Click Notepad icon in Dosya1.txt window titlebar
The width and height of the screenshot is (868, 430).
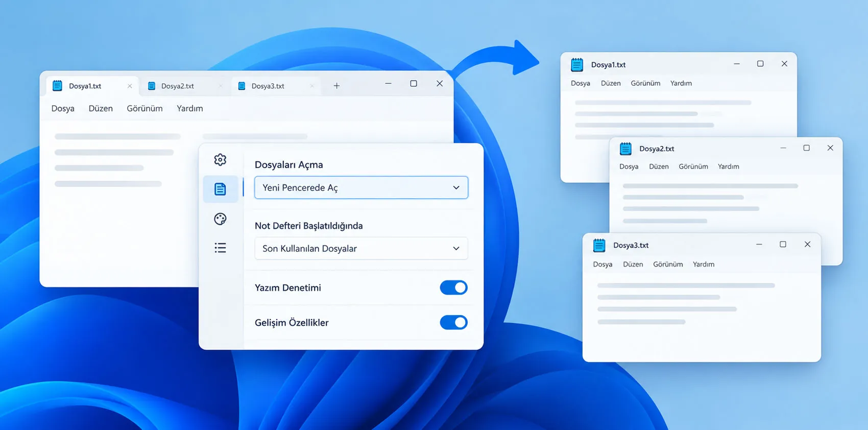tap(577, 65)
